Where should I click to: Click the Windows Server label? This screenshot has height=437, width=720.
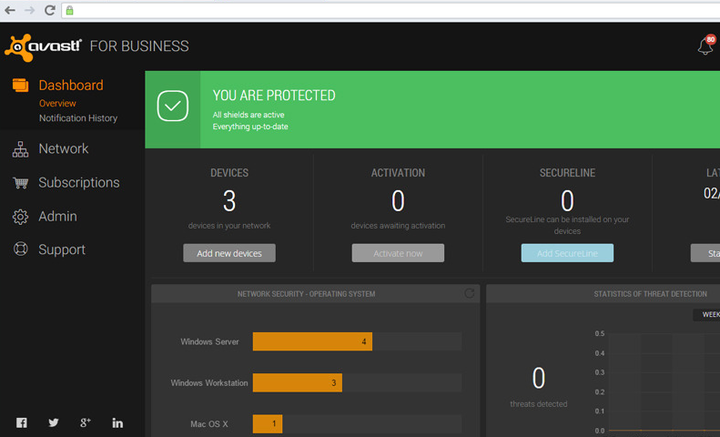tap(209, 342)
